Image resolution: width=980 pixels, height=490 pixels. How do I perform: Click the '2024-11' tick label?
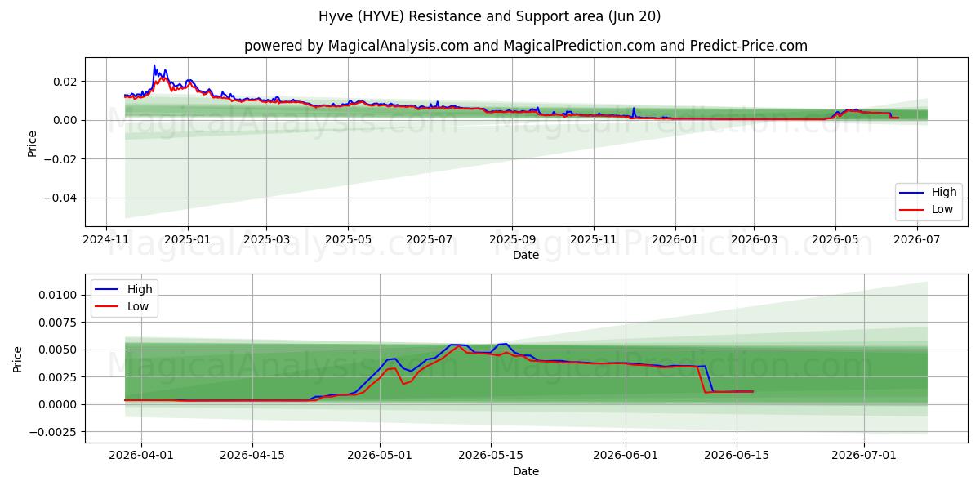click(105, 240)
